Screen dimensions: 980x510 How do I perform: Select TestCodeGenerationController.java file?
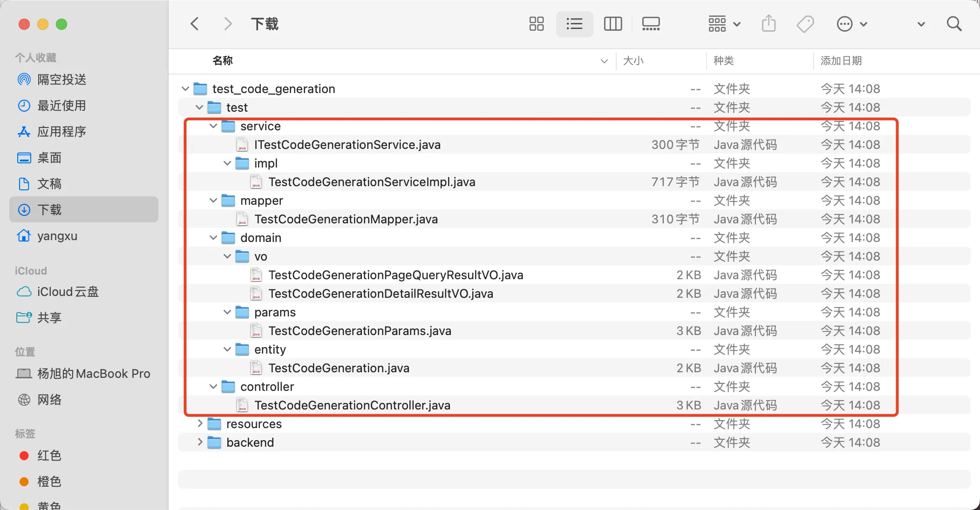(x=574, y=405)
